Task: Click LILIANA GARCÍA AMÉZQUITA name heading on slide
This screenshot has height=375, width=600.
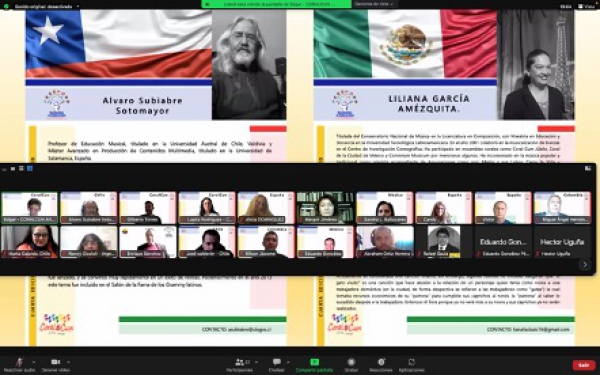Action: point(429,104)
